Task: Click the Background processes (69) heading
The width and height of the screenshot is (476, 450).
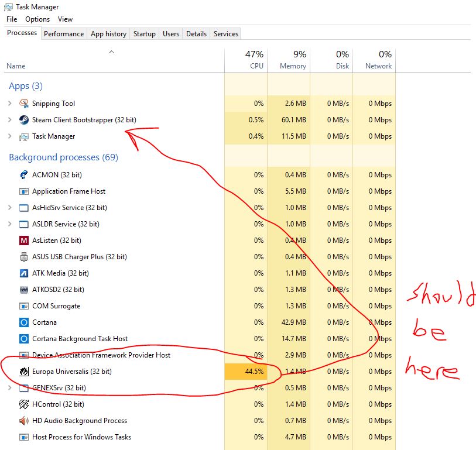Action: 63,157
